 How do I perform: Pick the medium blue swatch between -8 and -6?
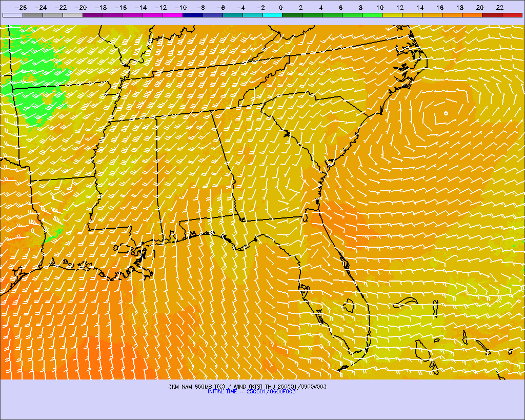pos(213,15)
